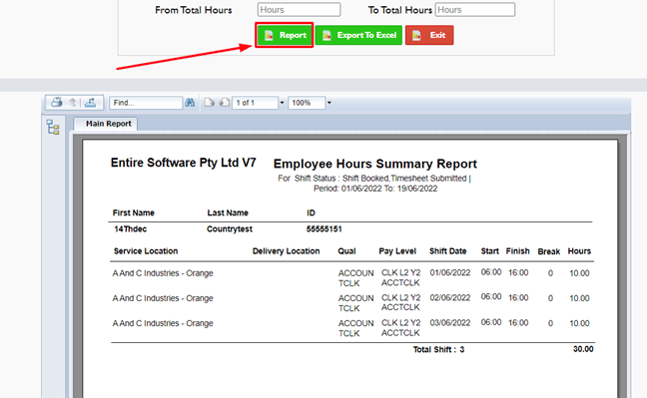Click the From Total Hours input field
The width and height of the screenshot is (647, 398).
[299, 9]
